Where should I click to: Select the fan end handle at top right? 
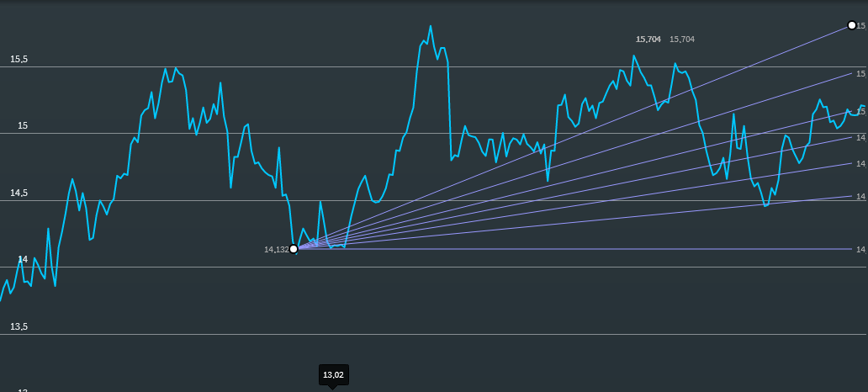tap(851, 25)
